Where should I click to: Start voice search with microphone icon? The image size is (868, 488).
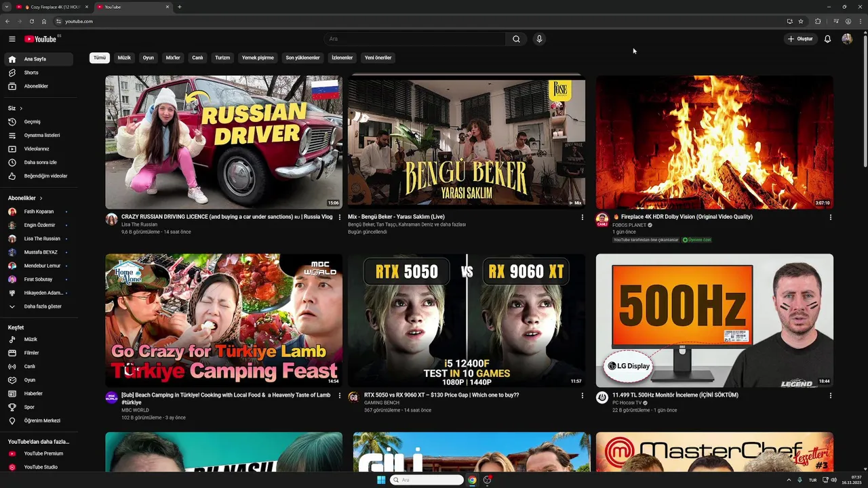(x=539, y=39)
